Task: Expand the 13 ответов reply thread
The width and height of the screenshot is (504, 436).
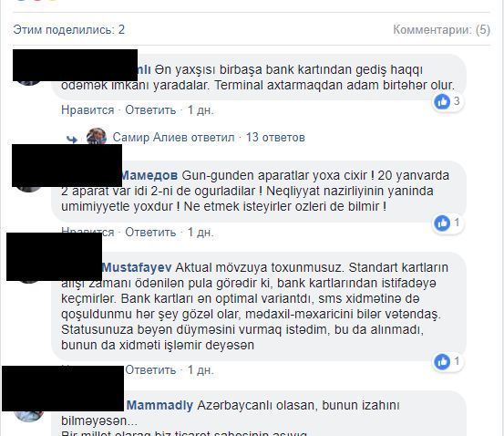Action: click(275, 138)
